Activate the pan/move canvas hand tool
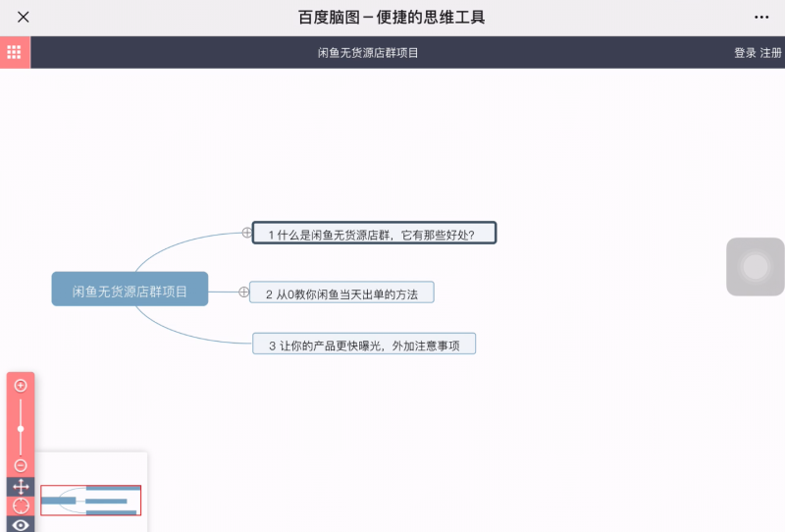785x532 pixels. tap(21, 487)
